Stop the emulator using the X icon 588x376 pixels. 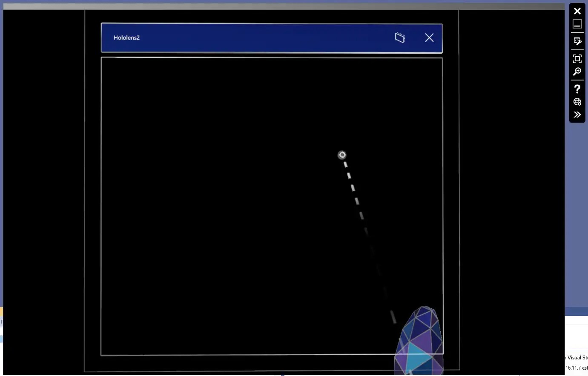click(x=577, y=11)
